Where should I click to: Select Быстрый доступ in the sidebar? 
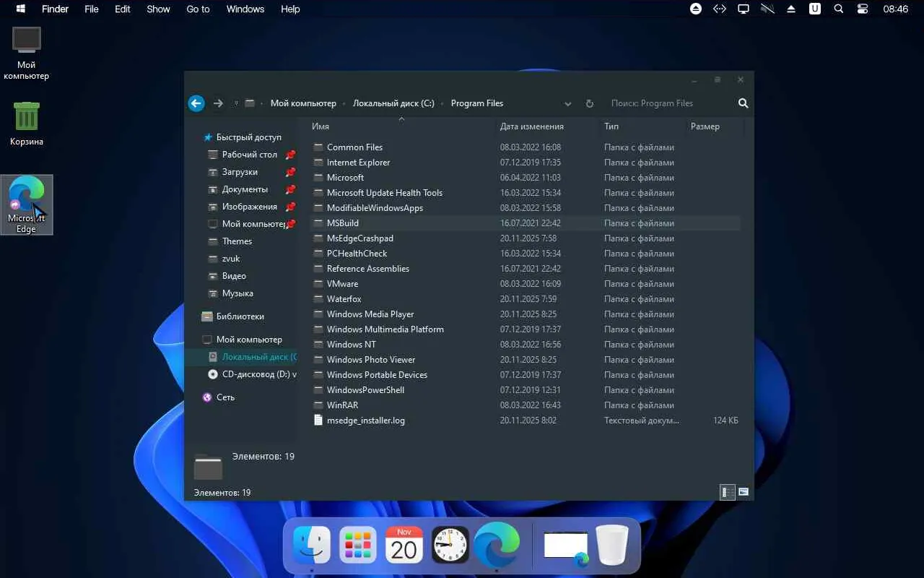(248, 137)
